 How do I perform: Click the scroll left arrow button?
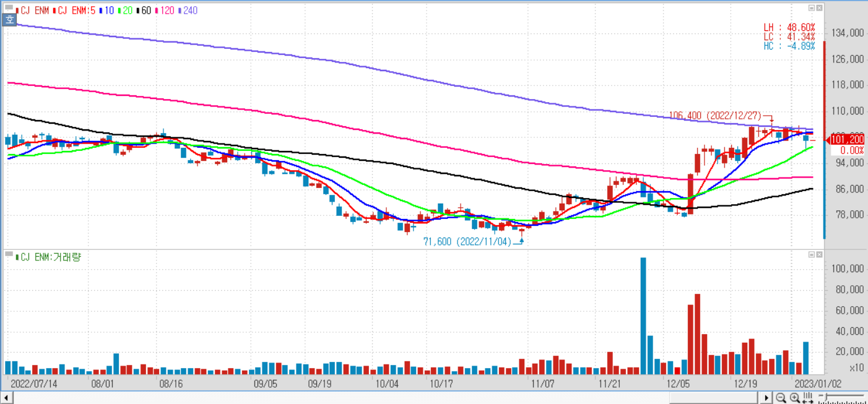7,398
